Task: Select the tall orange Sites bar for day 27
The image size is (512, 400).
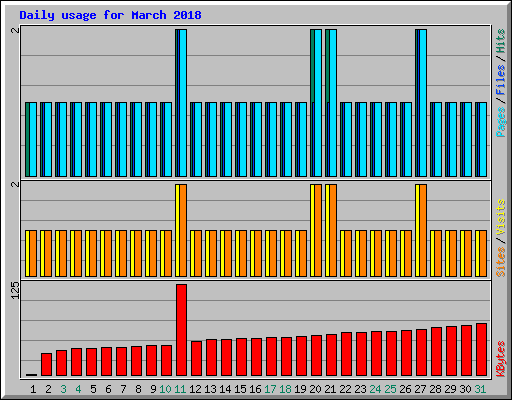Action: (x=423, y=230)
